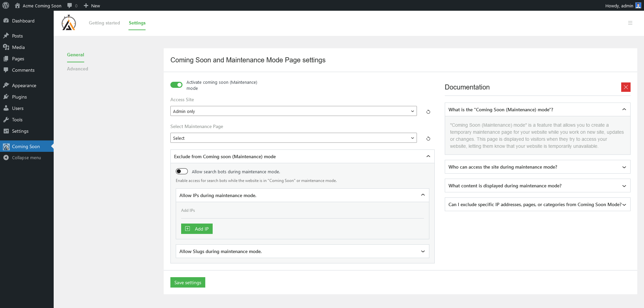This screenshot has height=308, width=644.
Task: Open the Users menu item
Action: [x=27, y=108]
